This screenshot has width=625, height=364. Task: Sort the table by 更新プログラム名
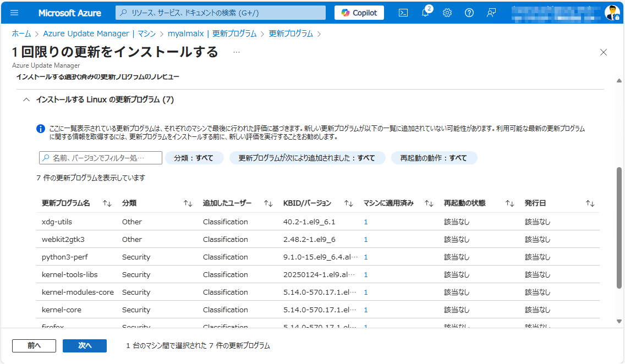coord(108,202)
